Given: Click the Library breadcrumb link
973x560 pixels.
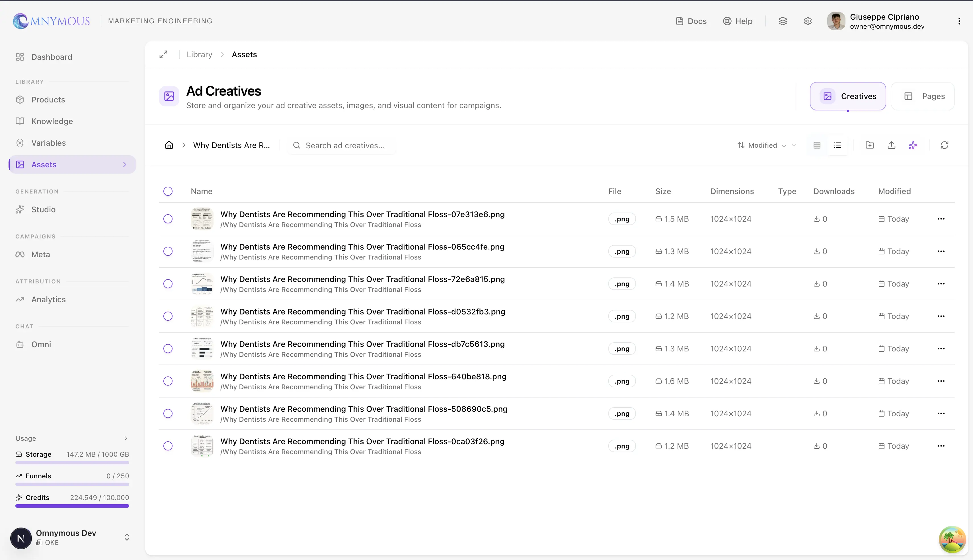Looking at the screenshot, I should (x=199, y=54).
